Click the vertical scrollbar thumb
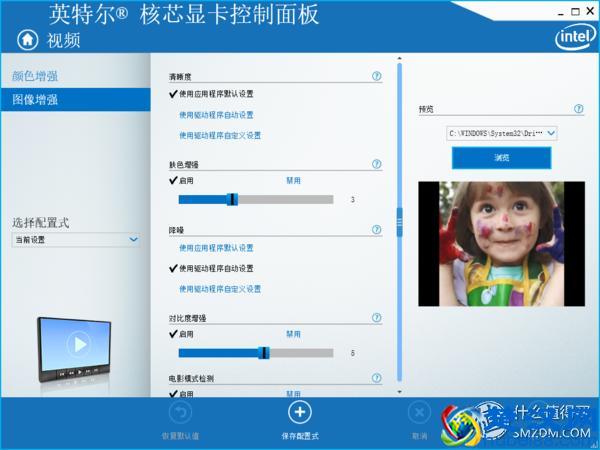The image size is (600, 450). tap(399, 222)
